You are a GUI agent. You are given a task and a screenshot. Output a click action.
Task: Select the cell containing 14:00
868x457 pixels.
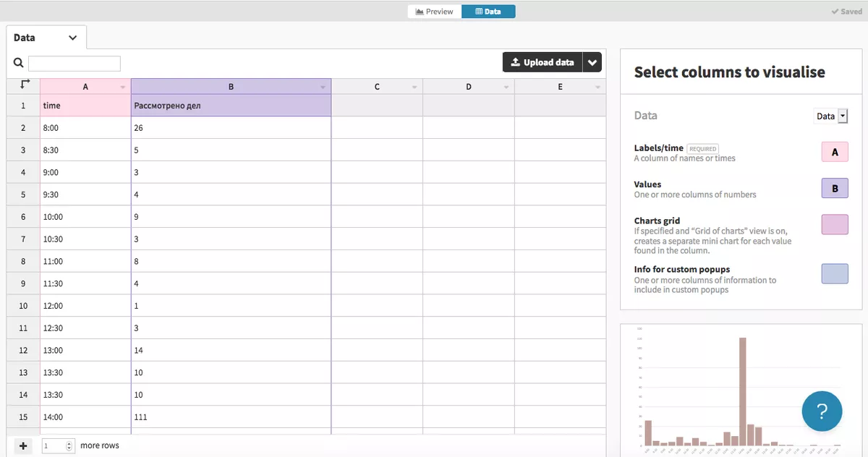point(85,417)
